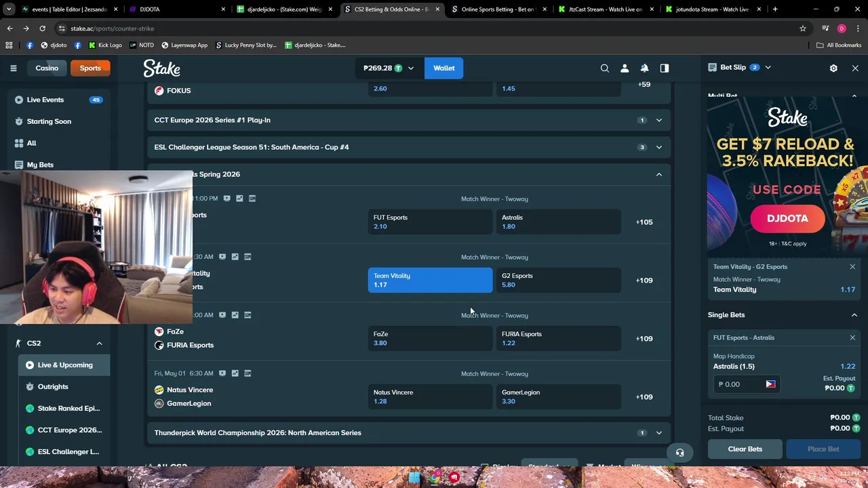
Task: Open Kick Logo bookmark
Action: pos(105,45)
